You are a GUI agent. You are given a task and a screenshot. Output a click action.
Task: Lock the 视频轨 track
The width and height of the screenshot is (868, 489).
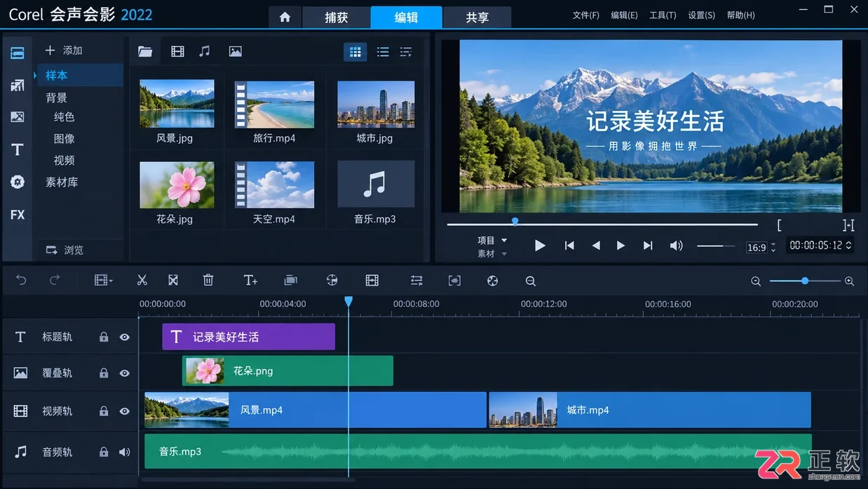pyautogui.click(x=104, y=411)
